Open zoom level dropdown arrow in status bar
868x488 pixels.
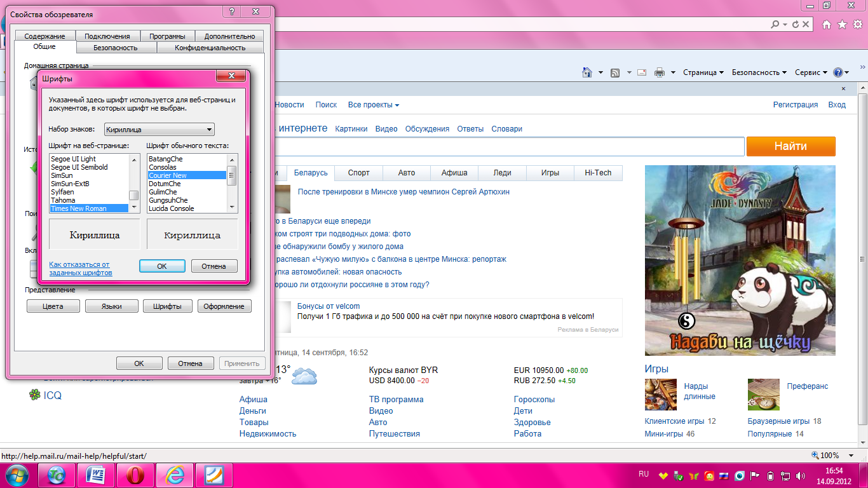pos(850,455)
